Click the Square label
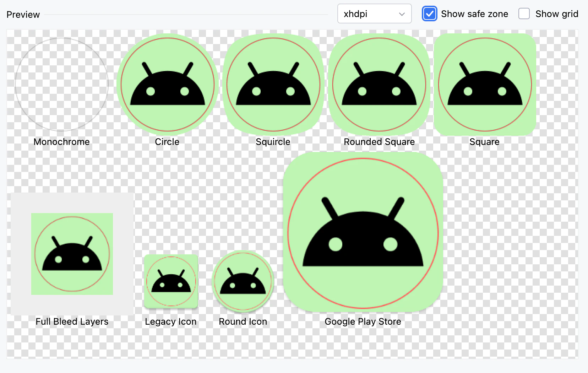 tap(485, 142)
